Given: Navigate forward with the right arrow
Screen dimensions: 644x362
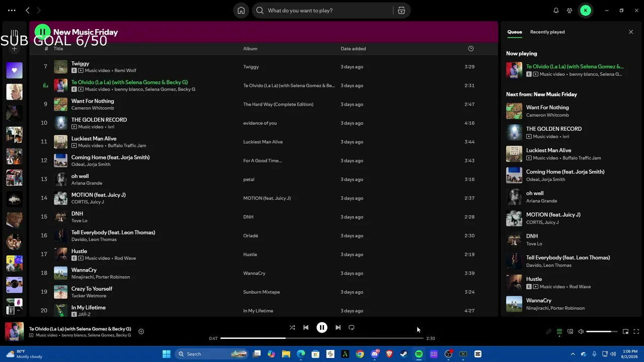Looking at the screenshot, I should tap(39, 11).
